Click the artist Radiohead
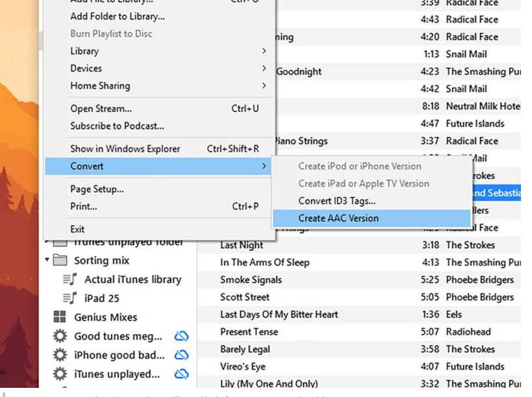This screenshot has height=397, width=532. [x=468, y=332]
